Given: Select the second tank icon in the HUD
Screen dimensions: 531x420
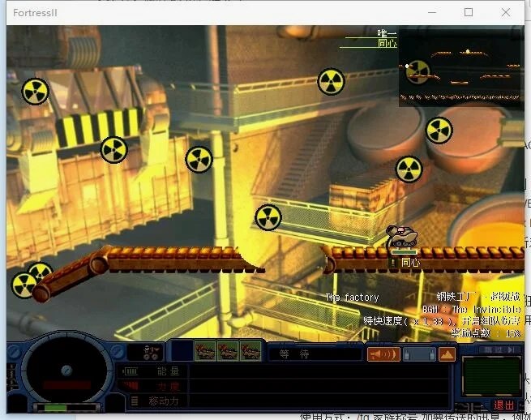Looking at the screenshot, I should click(x=228, y=351).
